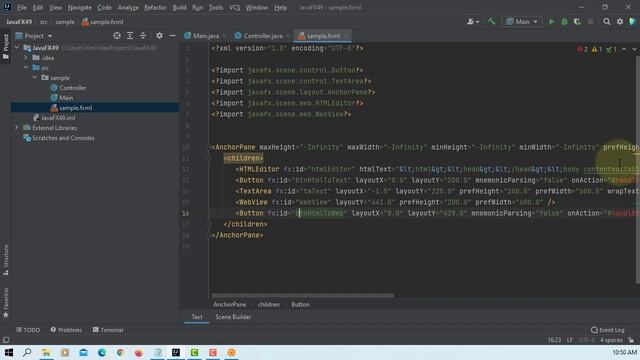Collapse the sample package
Image resolution: width=640 pixels, height=360 pixels.
click(35, 78)
